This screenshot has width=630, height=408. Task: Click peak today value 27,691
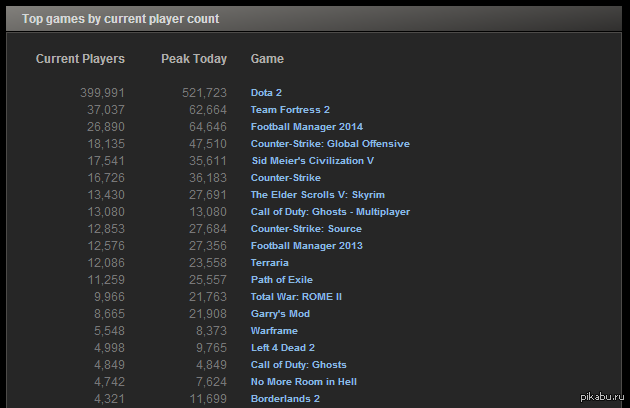point(208,195)
